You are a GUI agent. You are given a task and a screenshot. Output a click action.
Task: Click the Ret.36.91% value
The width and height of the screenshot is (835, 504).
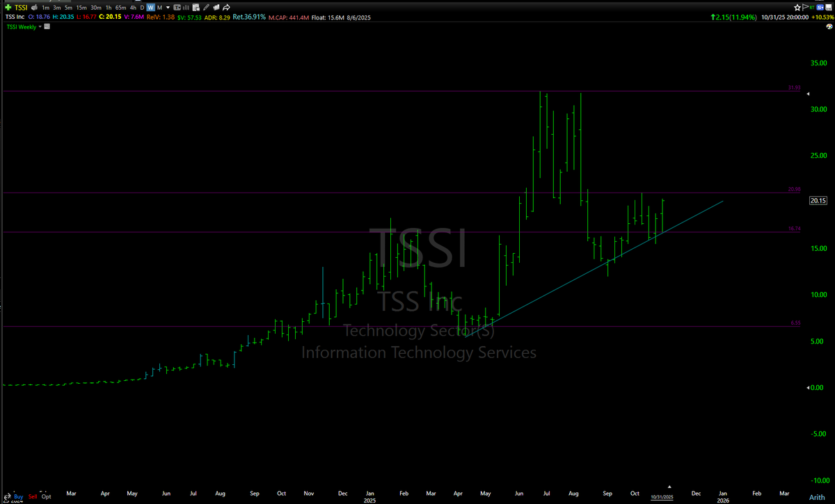click(249, 17)
